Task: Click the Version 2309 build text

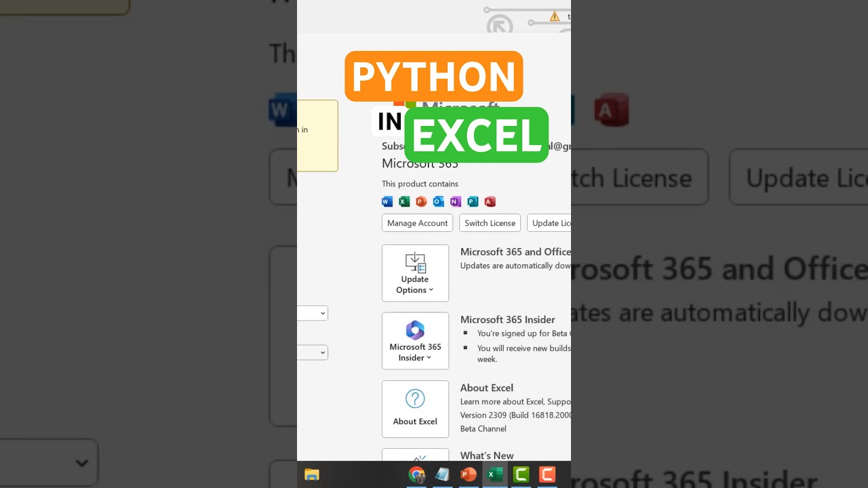Action: pyautogui.click(x=515, y=415)
